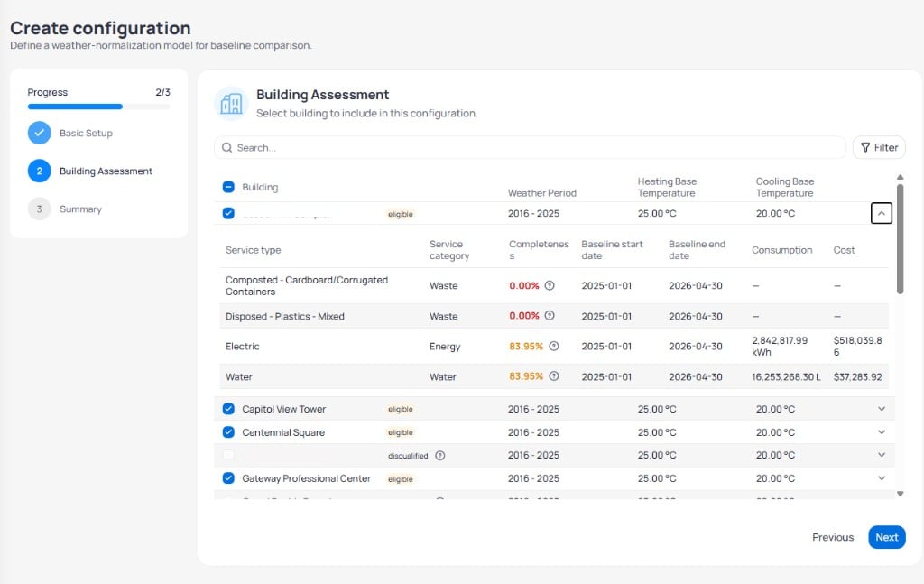Click Service type column header
924x584 pixels.
(254, 250)
